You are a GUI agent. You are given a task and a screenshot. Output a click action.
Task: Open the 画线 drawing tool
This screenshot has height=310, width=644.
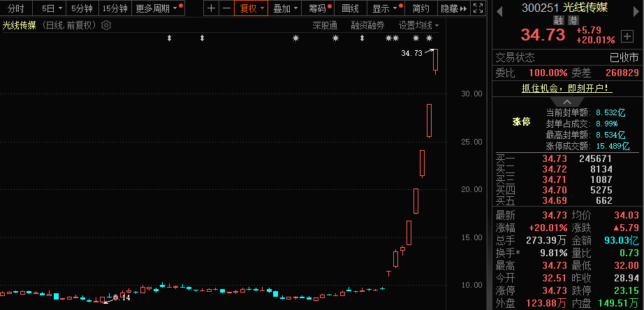tap(351, 8)
